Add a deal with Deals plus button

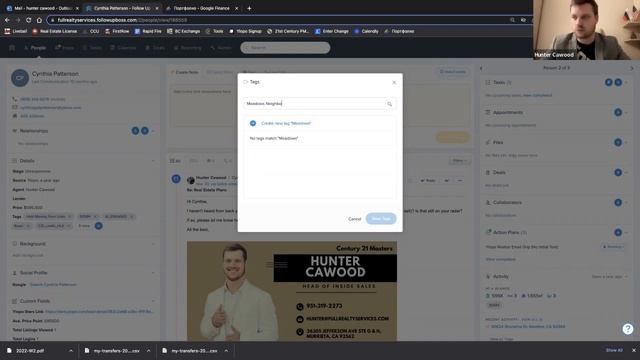click(x=618, y=172)
